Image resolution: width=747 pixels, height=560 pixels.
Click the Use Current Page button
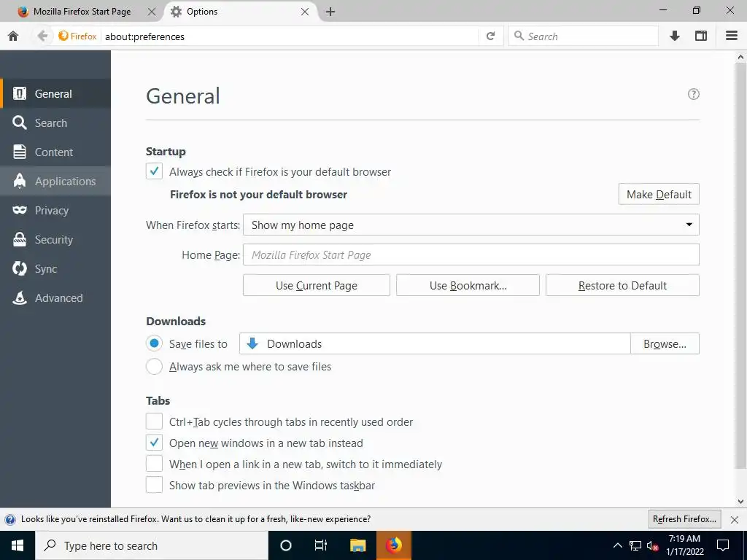(317, 285)
